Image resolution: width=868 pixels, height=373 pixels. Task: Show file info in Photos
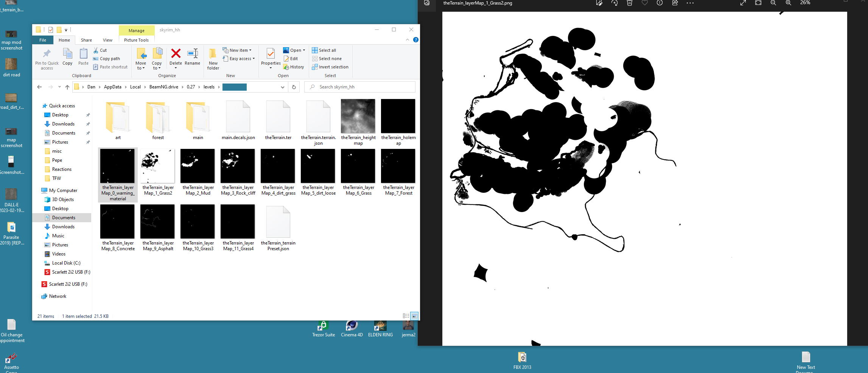click(660, 3)
